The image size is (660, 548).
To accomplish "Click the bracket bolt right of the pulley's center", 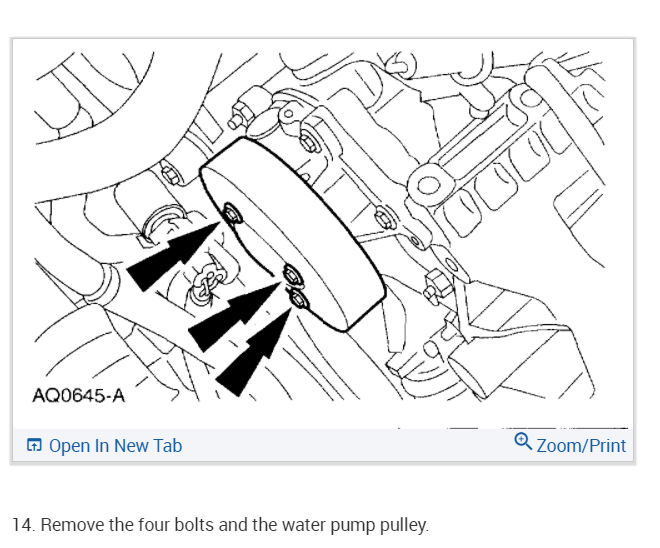I will click(385, 218).
